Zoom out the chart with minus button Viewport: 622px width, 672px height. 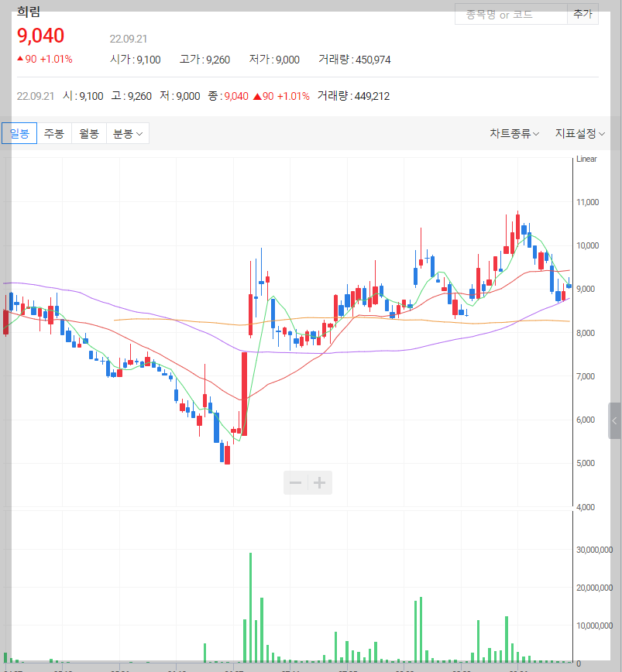295,483
